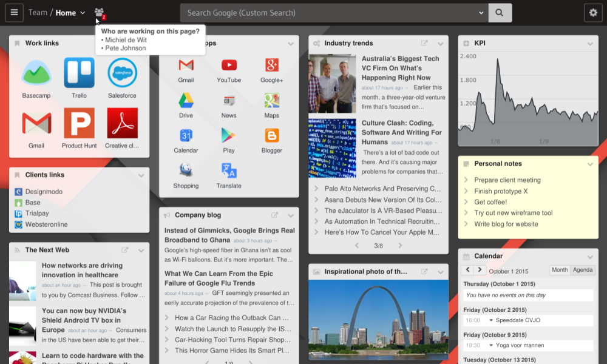Expand Personal notes widget menu

[x=590, y=164]
